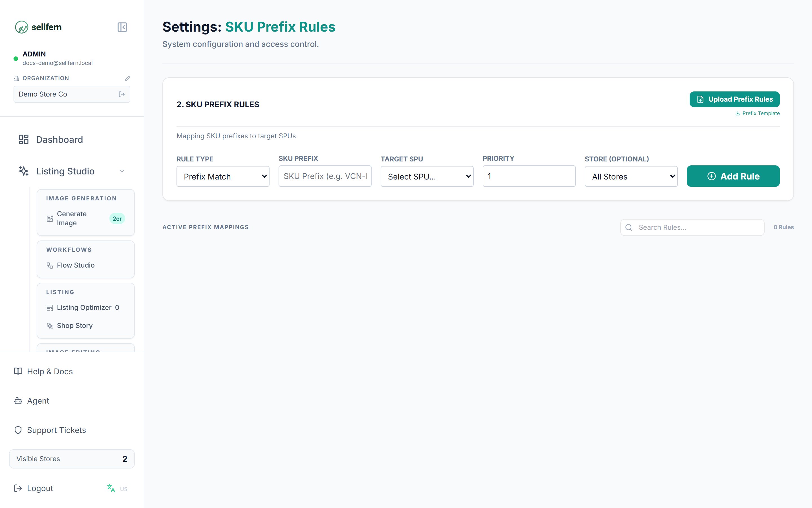Screen dimensions: 812x508
Task: Click the magnifier icon in Search Rules
Action: click(629, 227)
